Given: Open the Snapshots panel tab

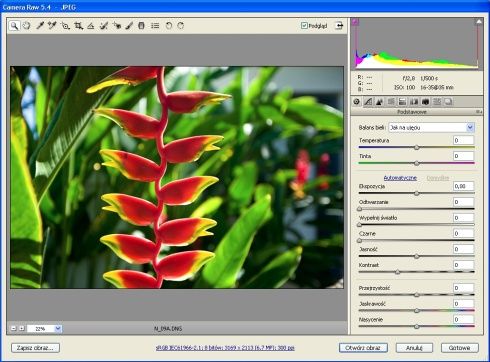Looking at the screenshot, I should pos(448,102).
